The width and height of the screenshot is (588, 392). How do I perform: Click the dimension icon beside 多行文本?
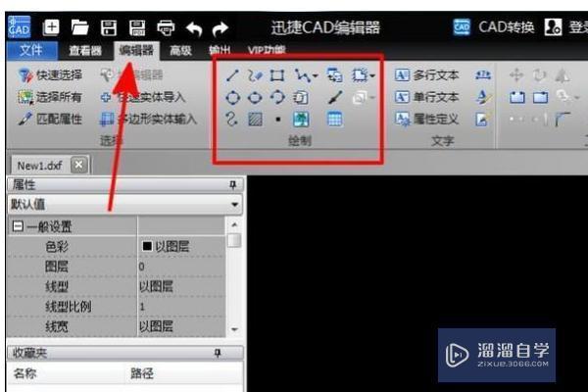coord(482,75)
